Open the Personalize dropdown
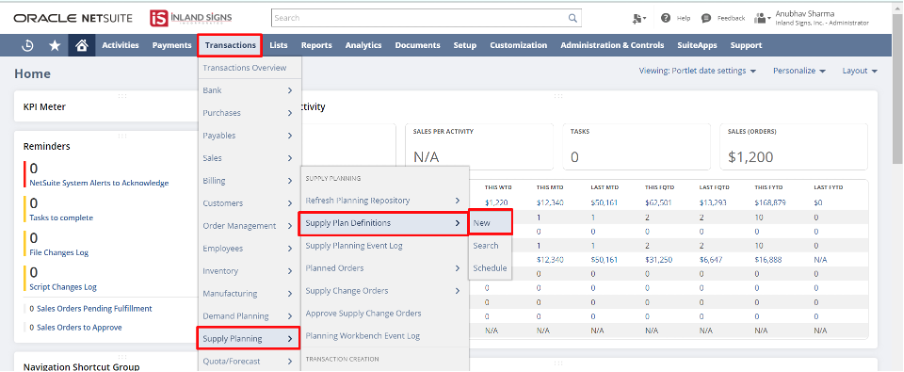904x372 pixels. (799, 71)
